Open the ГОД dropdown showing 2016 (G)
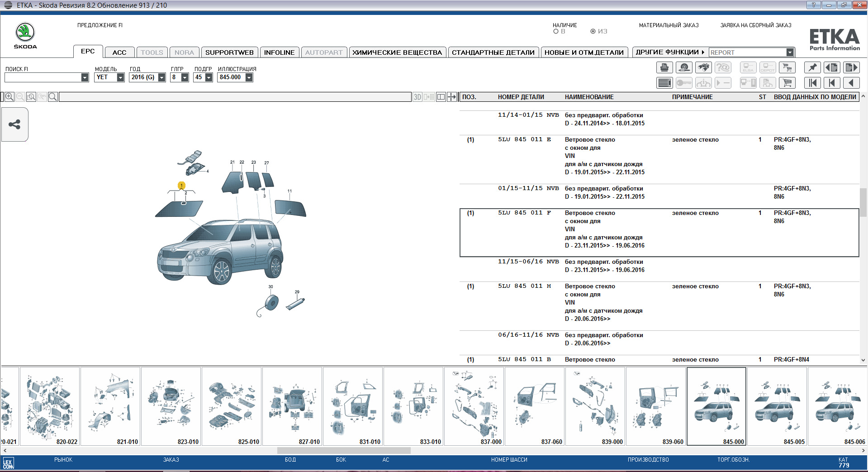Image resolution: width=868 pixels, height=472 pixels. click(x=161, y=77)
